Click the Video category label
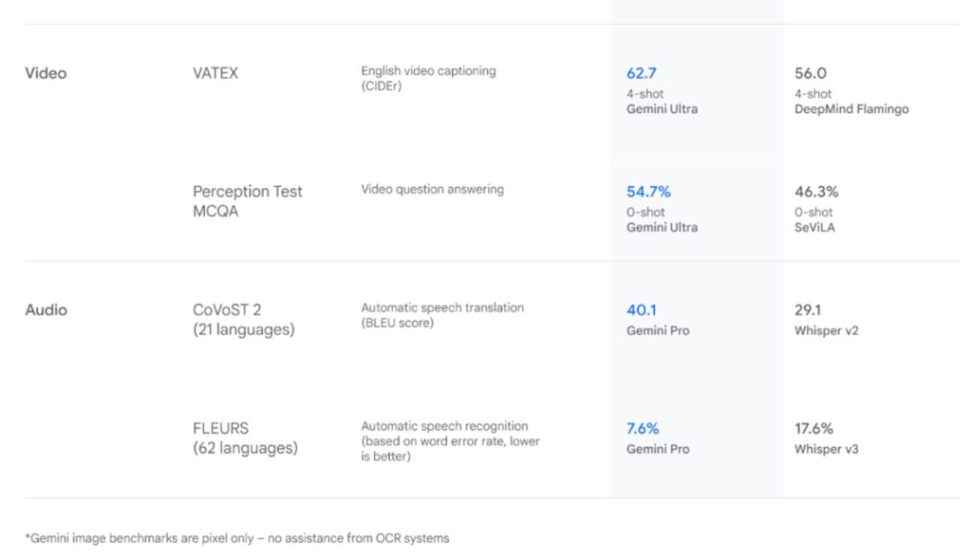The image size is (972, 560). coord(46,73)
